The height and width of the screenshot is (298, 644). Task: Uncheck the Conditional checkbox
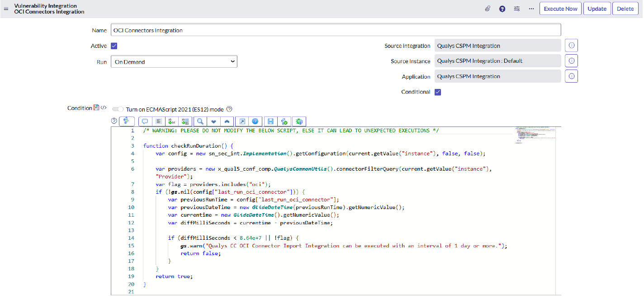pyautogui.click(x=437, y=92)
